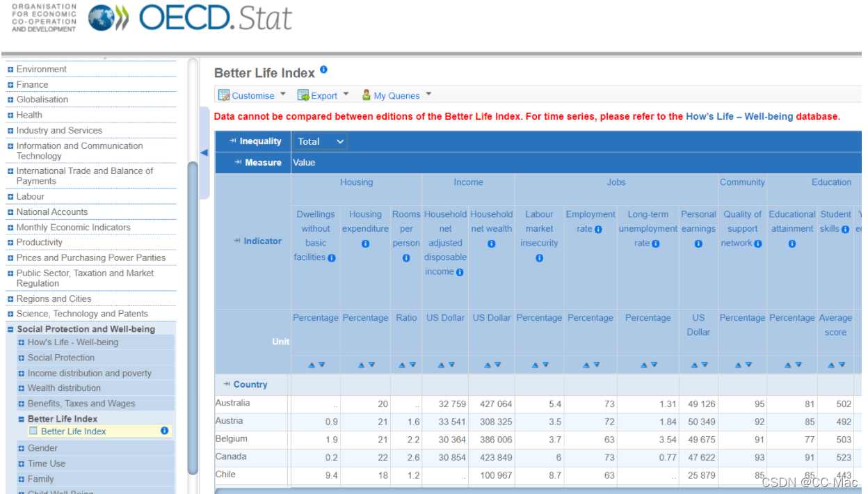Sort the Housing expenditure column ascending
The width and height of the screenshot is (868, 494).
pyautogui.click(x=361, y=364)
